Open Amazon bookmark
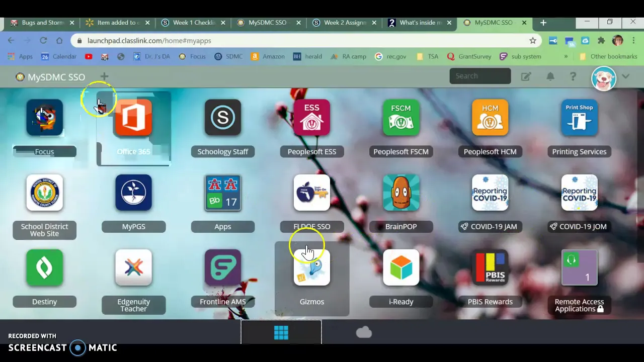Viewport: 644px width, 362px height. [268, 56]
